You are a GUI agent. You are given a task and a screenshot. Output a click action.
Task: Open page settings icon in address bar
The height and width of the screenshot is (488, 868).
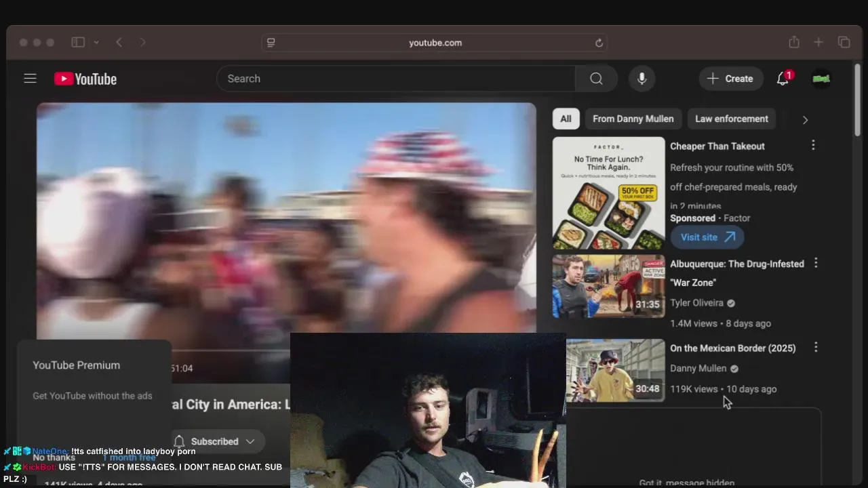tap(271, 43)
